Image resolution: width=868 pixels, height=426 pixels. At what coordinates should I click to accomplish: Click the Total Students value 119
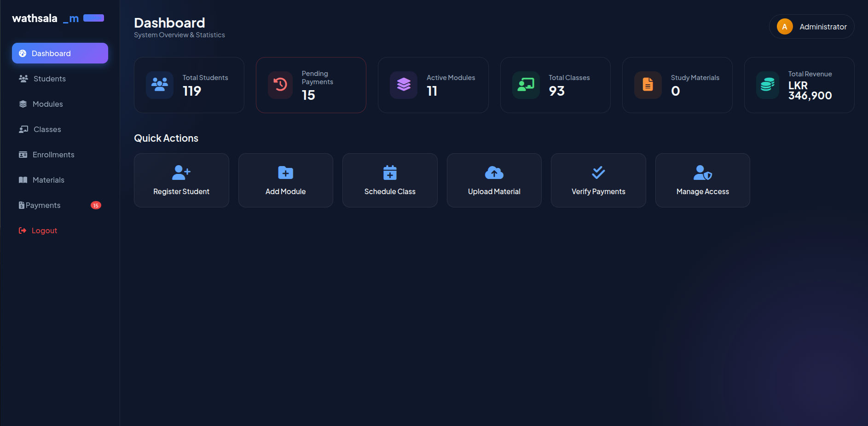[192, 91]
